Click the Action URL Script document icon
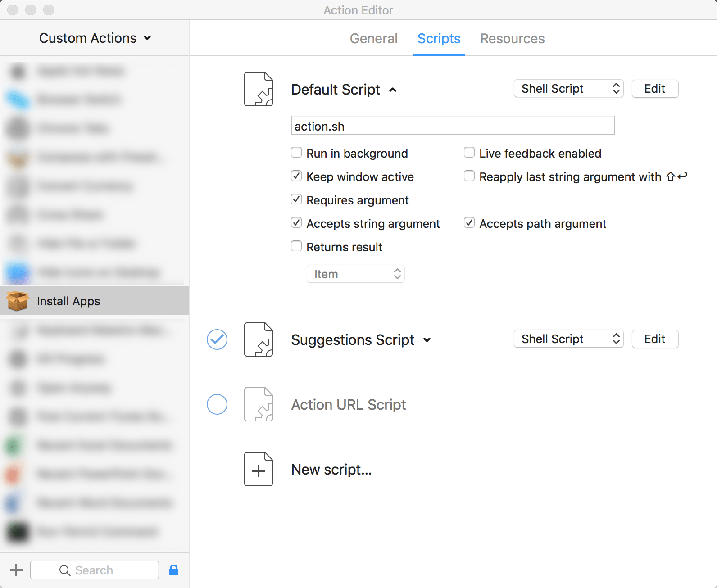 [258, 404]
